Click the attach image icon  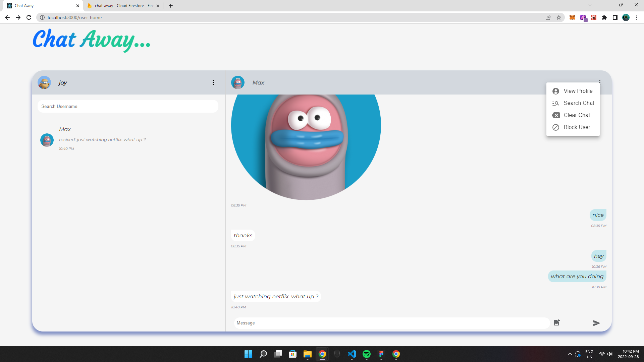point(557,322)
